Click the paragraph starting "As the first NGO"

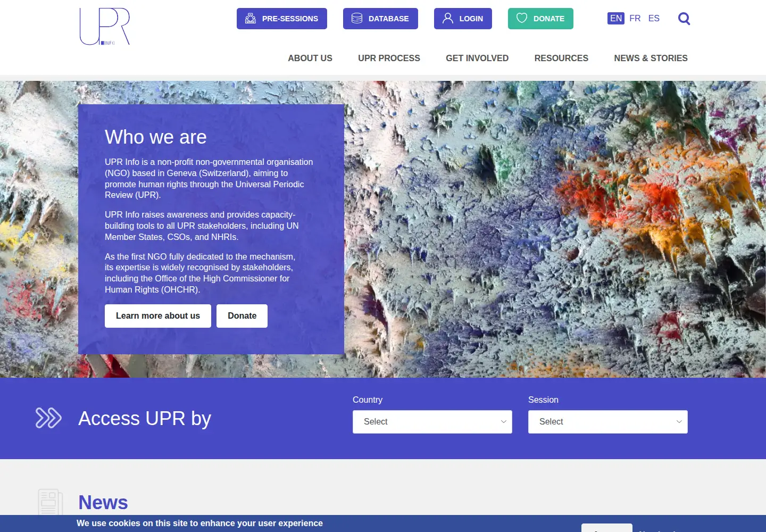[x=200, y=273]
